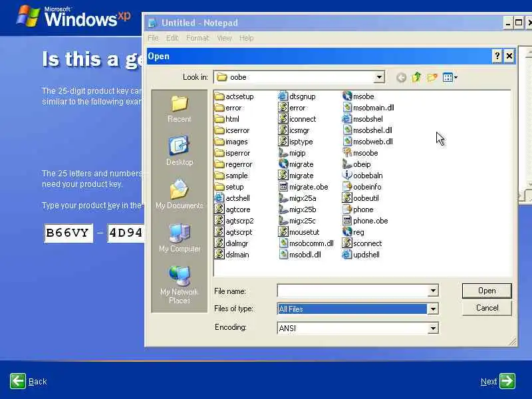
Task: Select the msobcomm.dll file
Action: tap(306, 243)
